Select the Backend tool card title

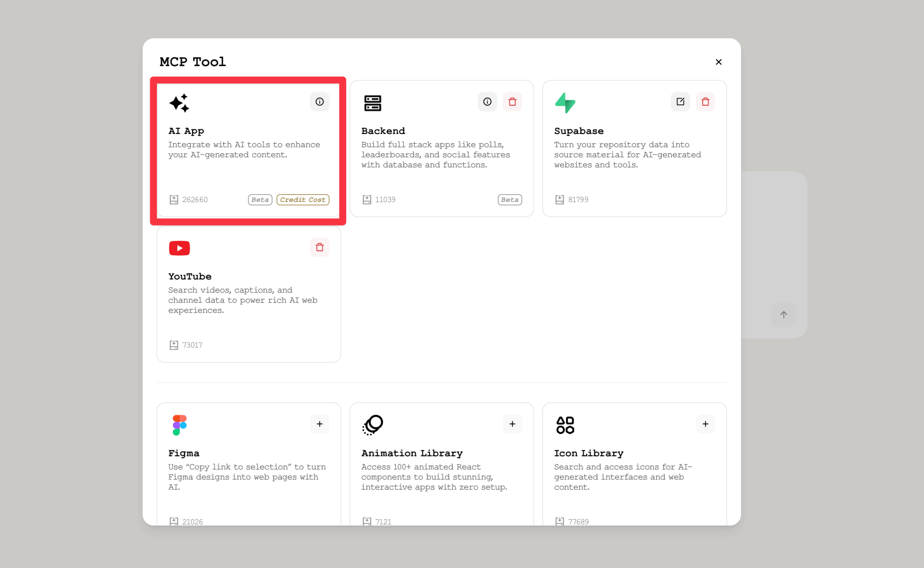point(383,131)
